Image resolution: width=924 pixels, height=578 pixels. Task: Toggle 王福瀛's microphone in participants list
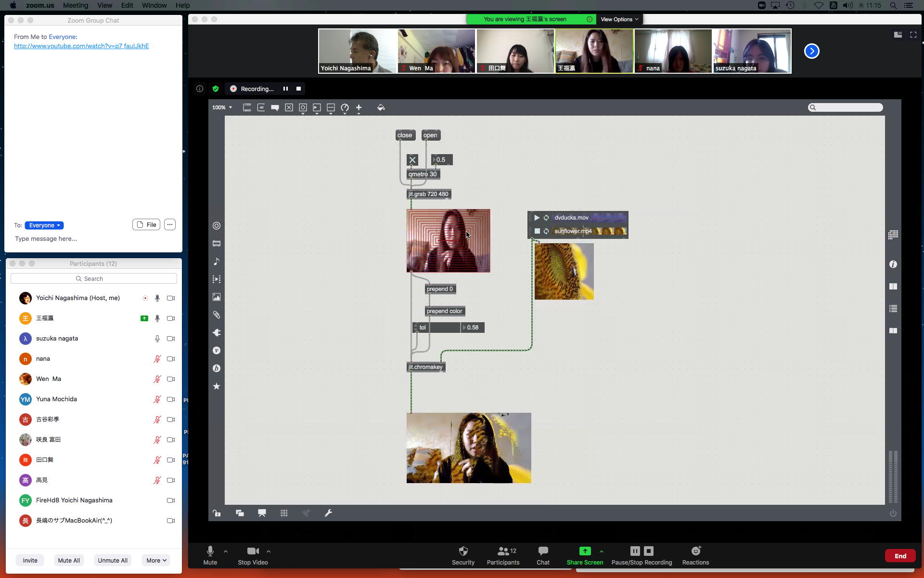157,318
